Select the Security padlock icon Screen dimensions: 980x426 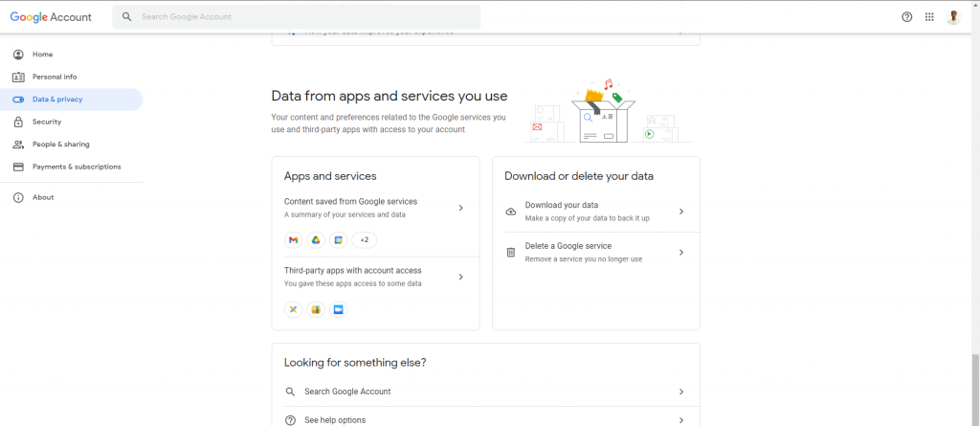click(18, 122)
